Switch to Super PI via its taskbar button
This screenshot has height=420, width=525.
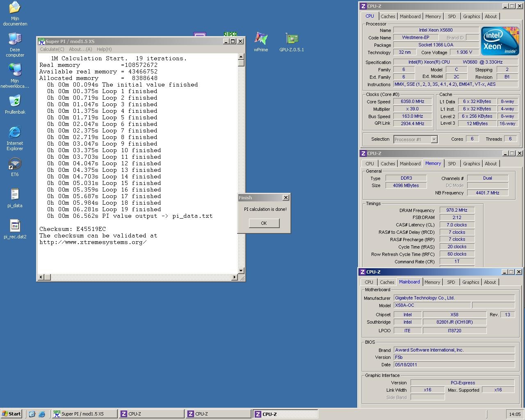pos(84,414)
